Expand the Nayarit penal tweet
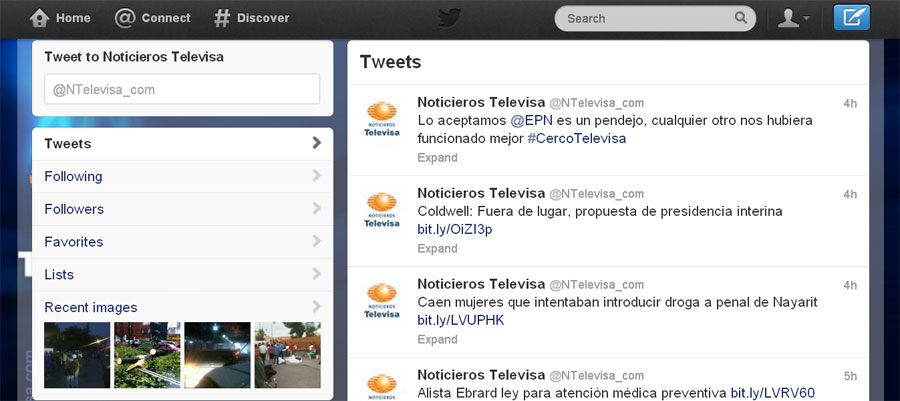Viewport: 900px width, 401px height. click(437, 340)
